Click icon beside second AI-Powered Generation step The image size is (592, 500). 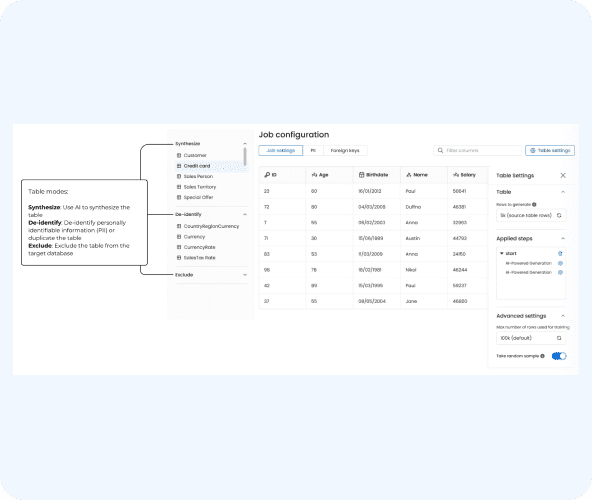coord(560,272)
